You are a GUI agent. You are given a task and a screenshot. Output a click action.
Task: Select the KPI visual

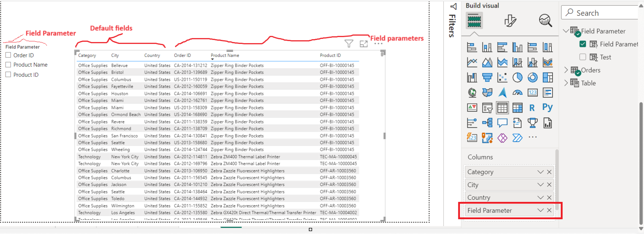pyautogui.click(x=472, y=108)
